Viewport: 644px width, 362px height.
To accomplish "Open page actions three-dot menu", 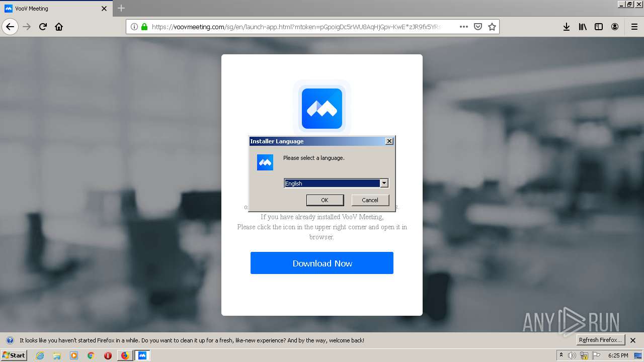I will [x=464, y=27].
